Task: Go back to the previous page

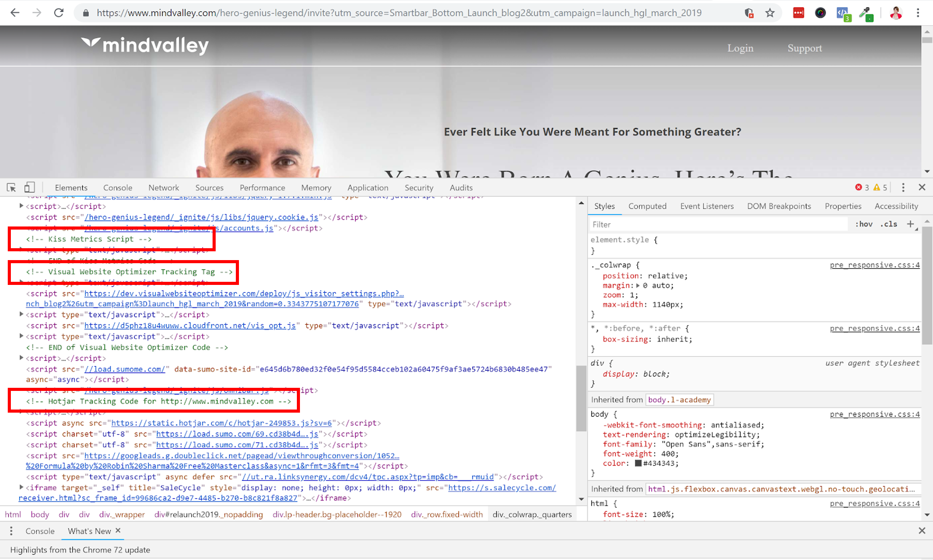Action: (x=15, y=13)
